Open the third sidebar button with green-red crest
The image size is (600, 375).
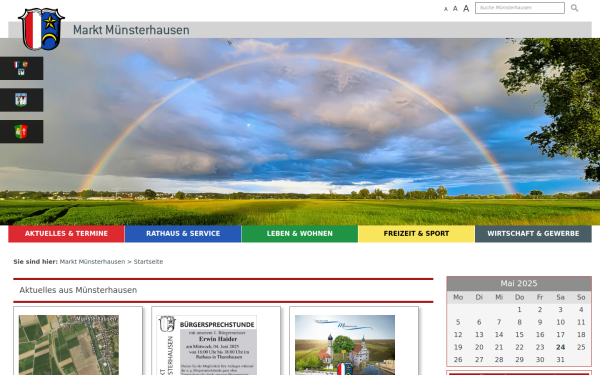[21, 132]
